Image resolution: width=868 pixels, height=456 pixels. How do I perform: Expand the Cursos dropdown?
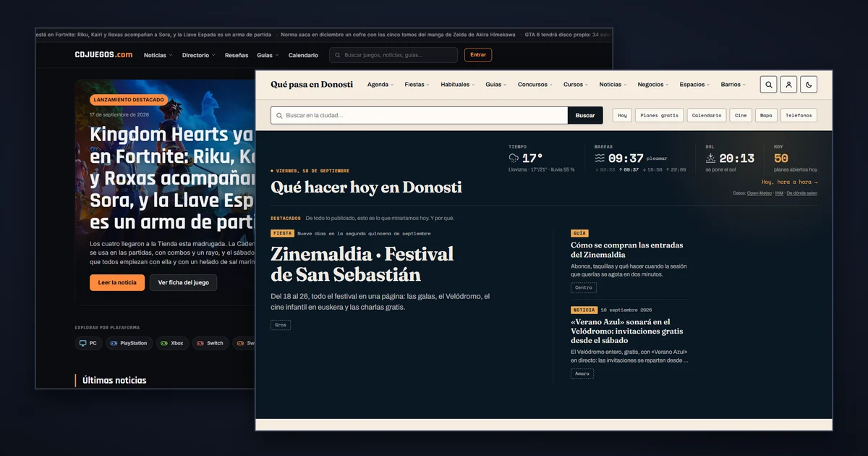pos(576,85)
